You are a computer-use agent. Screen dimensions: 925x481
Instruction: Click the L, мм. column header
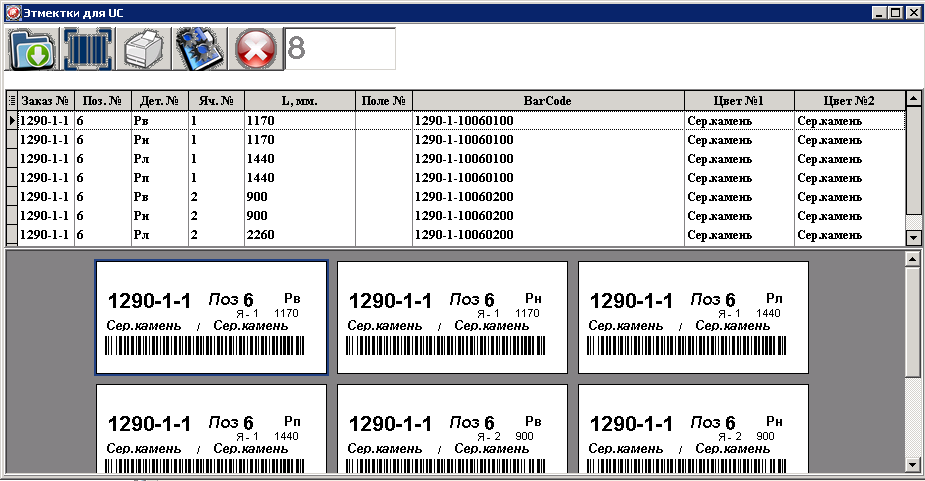(x=300, y=101)
